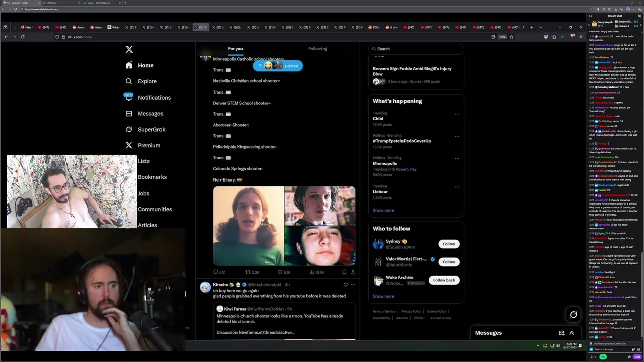The image size is (644, 362).
Task: Open SuperGrok from the sidebar
Action: coord(145,130)
